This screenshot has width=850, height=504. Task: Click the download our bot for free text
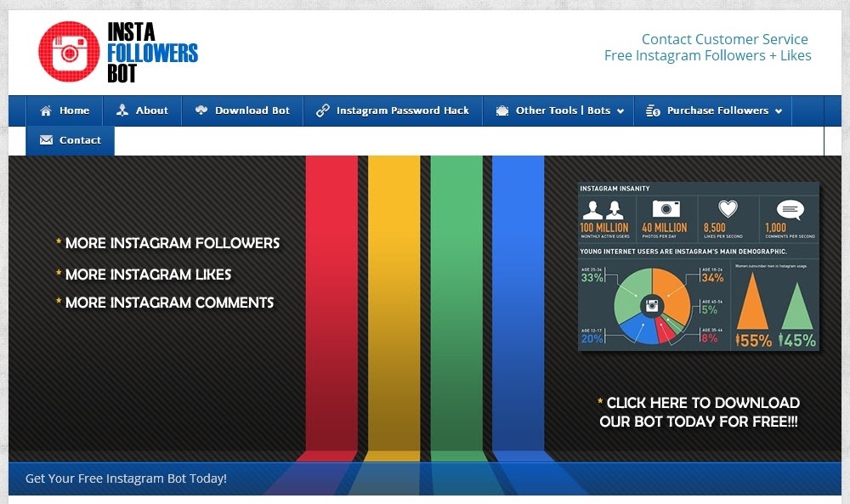click(699, 412)
